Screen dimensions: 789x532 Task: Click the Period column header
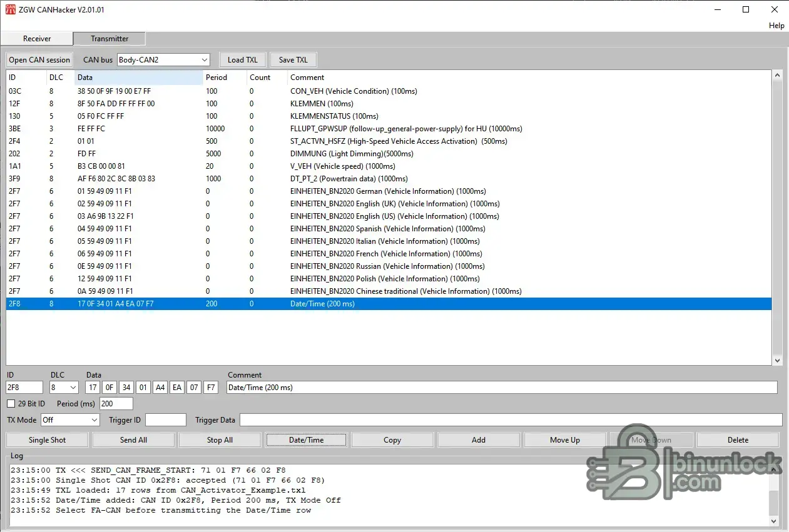pos(225,78)
